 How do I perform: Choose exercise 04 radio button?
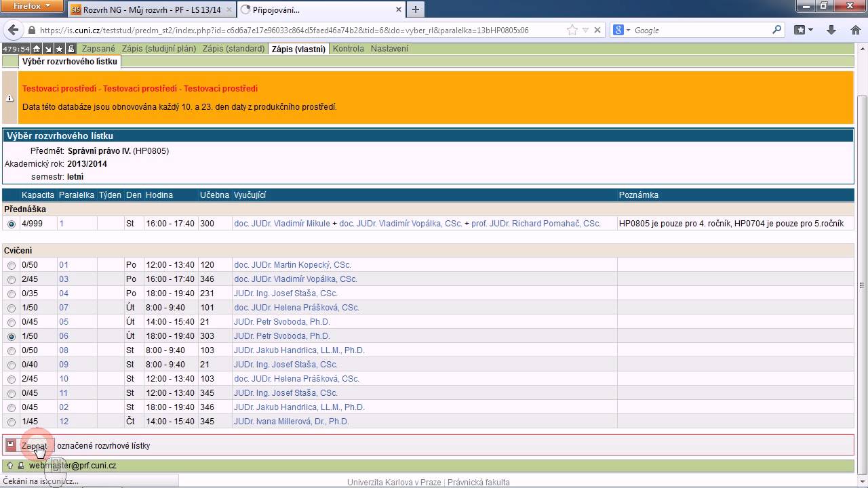(x=12, y=294)
